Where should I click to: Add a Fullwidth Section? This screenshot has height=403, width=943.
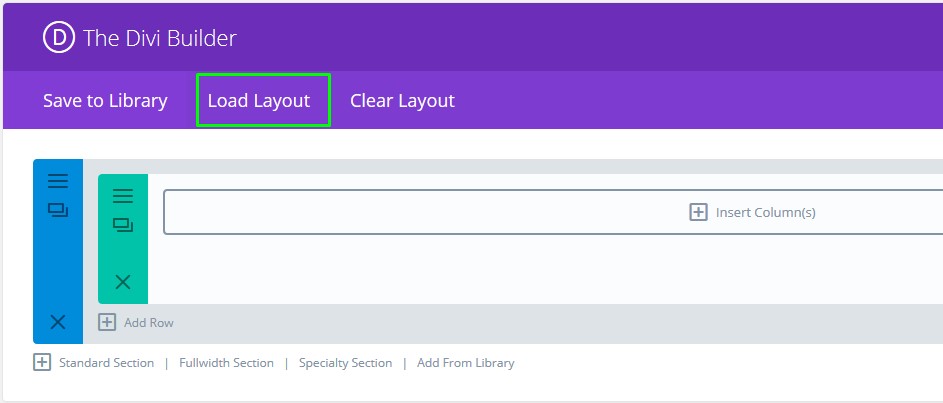(x=226, y=363)
